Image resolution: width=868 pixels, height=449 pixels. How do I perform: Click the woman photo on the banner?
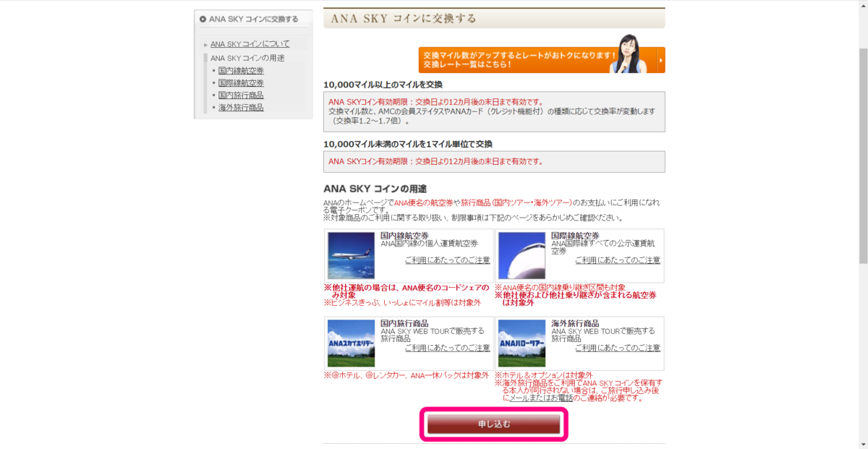click(627, 54)
